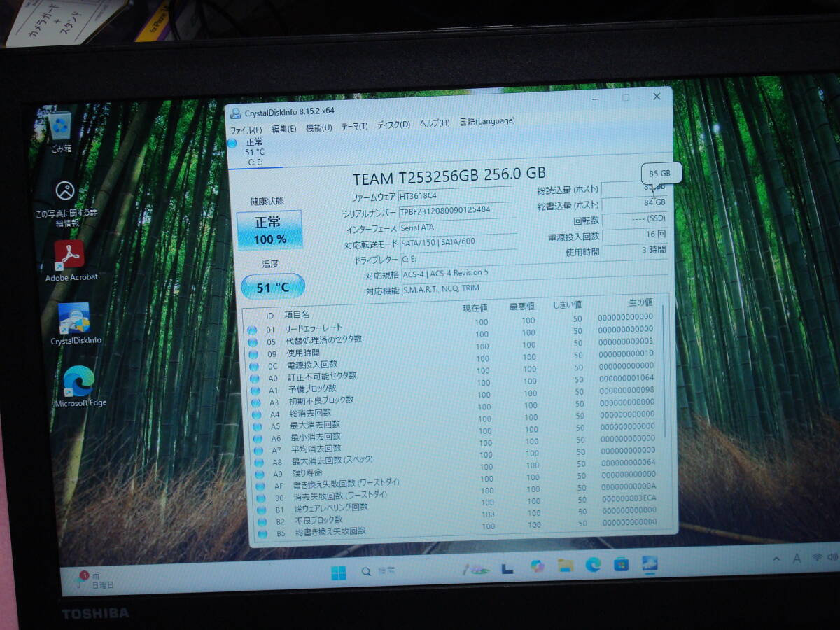Open the 言語(Language) menu
The image size is (840, 630).
(486, 120)
